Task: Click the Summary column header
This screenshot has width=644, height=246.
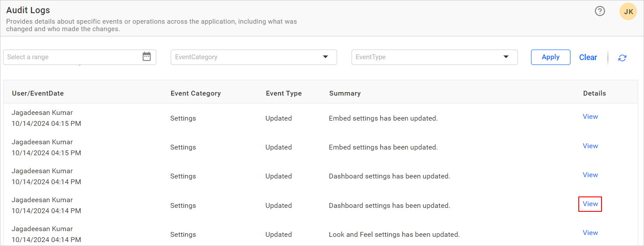Action: pyautogui.click(x=345, y=93)
